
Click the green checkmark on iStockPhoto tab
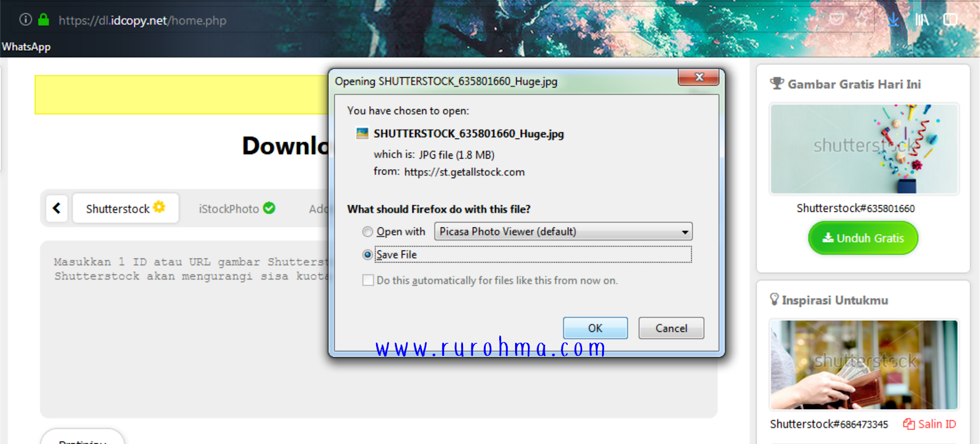click(x=269, y=208)
